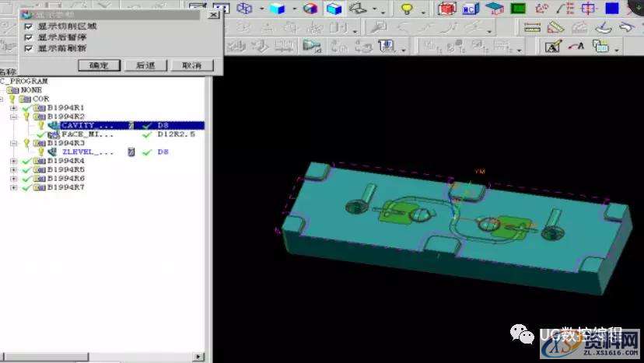Select the ZLEVEL_... operation in tree
Image resolution: width=644 pixels, height=363 pixels.
point(87,152)
